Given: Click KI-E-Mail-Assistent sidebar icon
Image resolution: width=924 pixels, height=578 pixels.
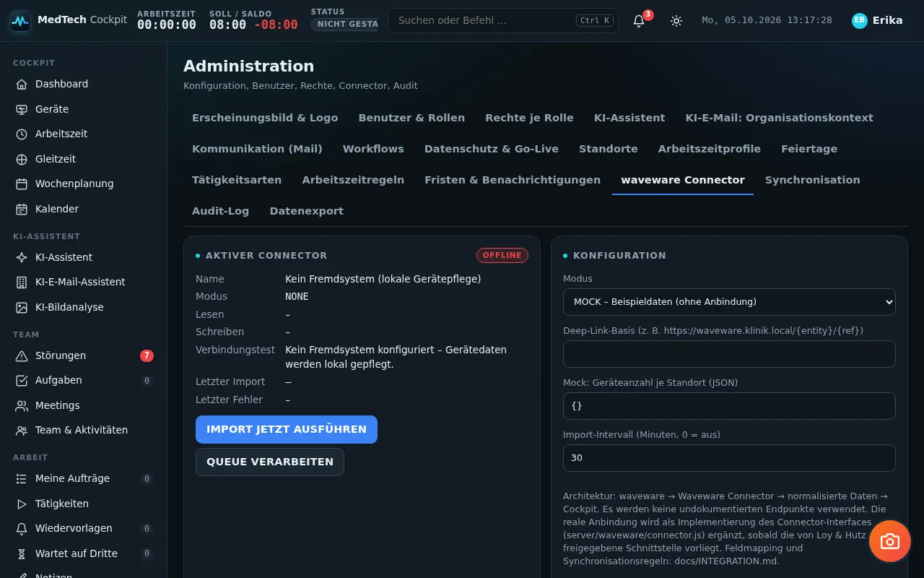Looking at the screenshot, I should [22, 282].
